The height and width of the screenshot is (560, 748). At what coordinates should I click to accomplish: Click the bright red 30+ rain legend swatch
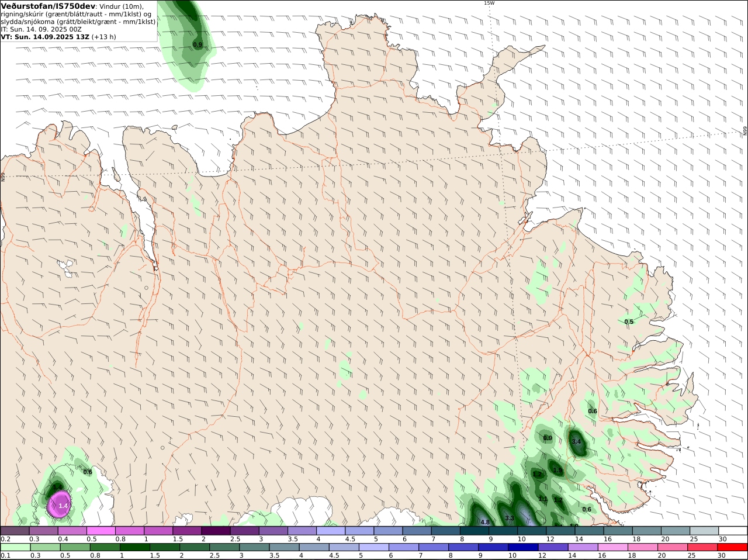(x=733, y=548)
